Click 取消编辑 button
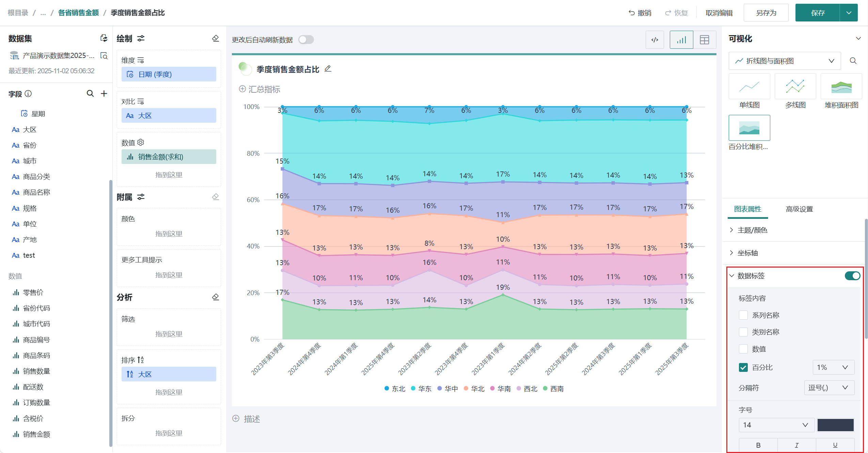This screenshot has width=868, height=453. click(x=719, y=13)
